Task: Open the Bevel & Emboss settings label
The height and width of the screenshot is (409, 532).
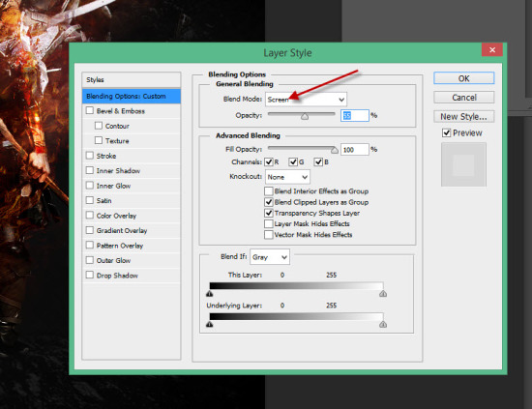Action: (x=121, y=111)
